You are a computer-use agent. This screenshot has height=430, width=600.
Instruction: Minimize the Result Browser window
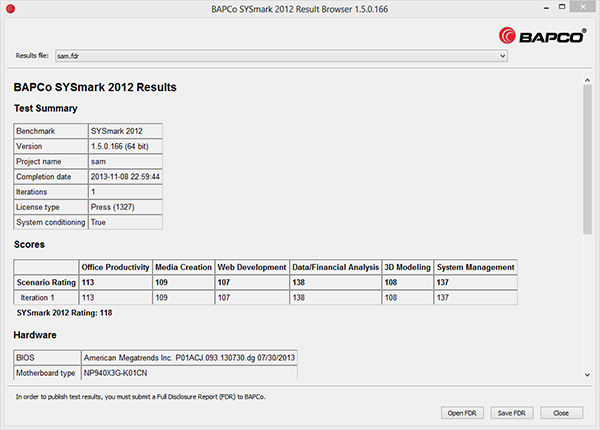[546, 8]
